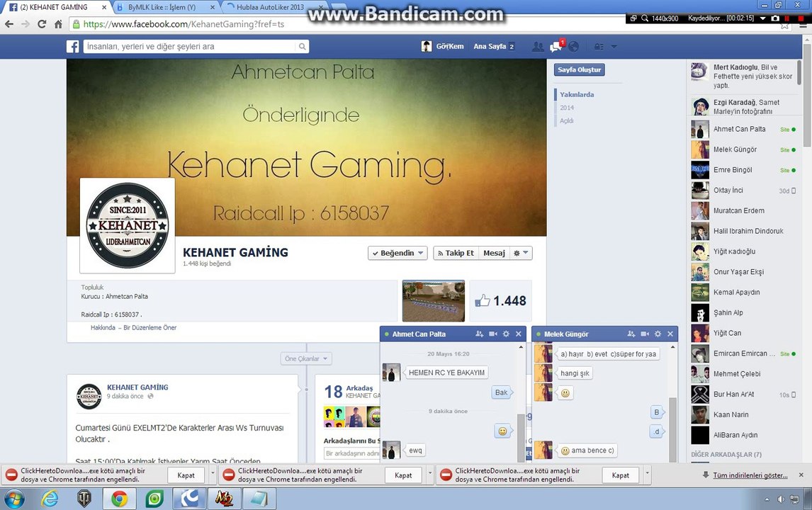This screenshot has width=812, height=510.
Task: Click Bir Düzenleme Öner link
Action: (x=150, y=328)
